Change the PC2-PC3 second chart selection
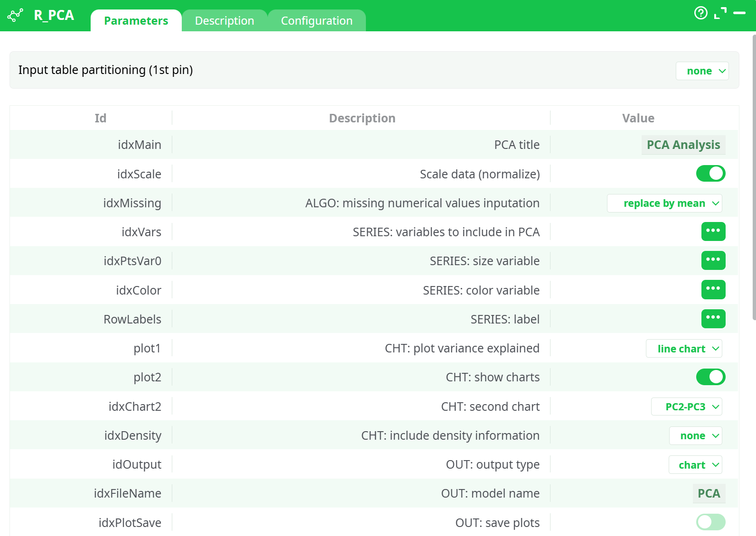756x536 pixels. tap(686, 407)
